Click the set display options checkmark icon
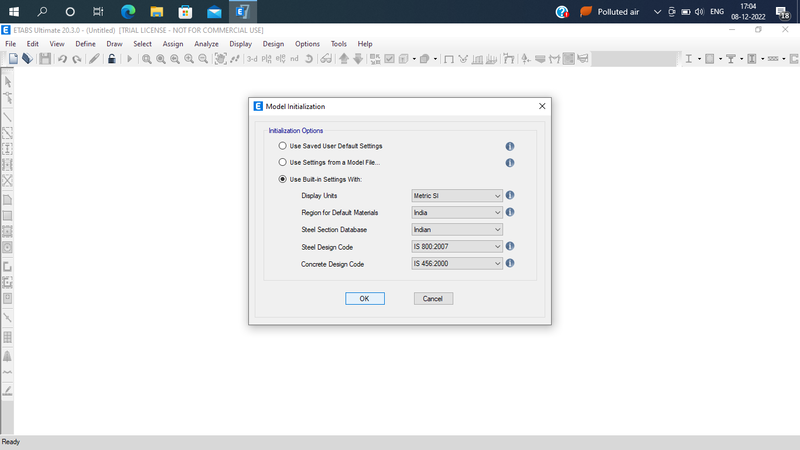 (x=389, y=59)
